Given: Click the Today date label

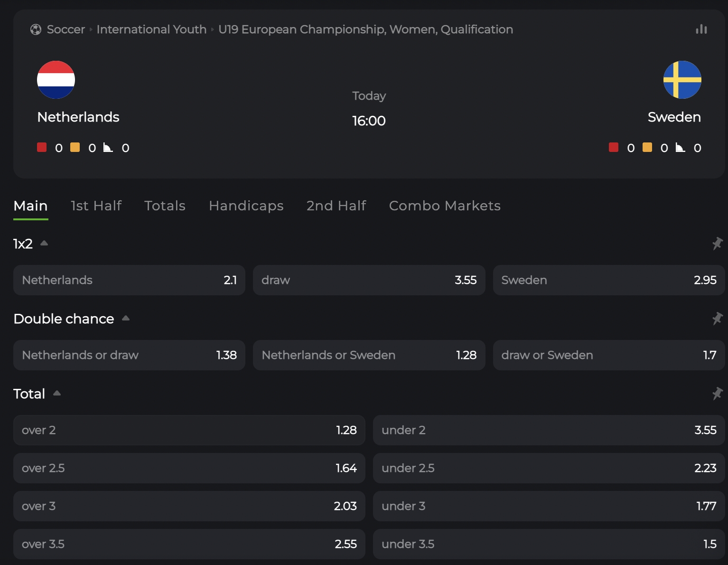Looking at the screenshot, I should pyautogui.click(x=369, y=96).
